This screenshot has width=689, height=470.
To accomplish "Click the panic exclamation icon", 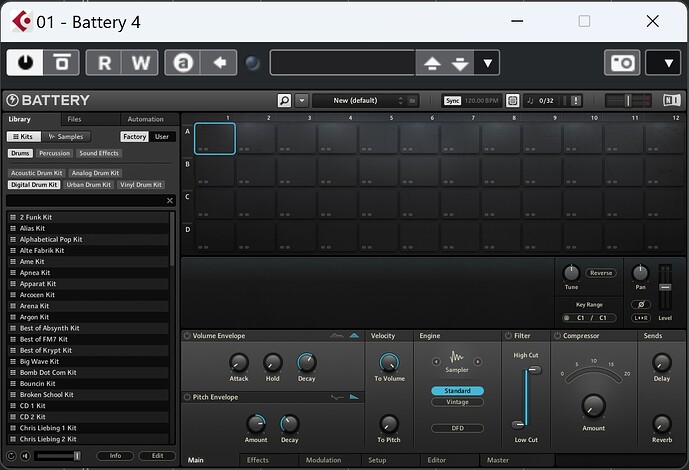I will (576, 101).
